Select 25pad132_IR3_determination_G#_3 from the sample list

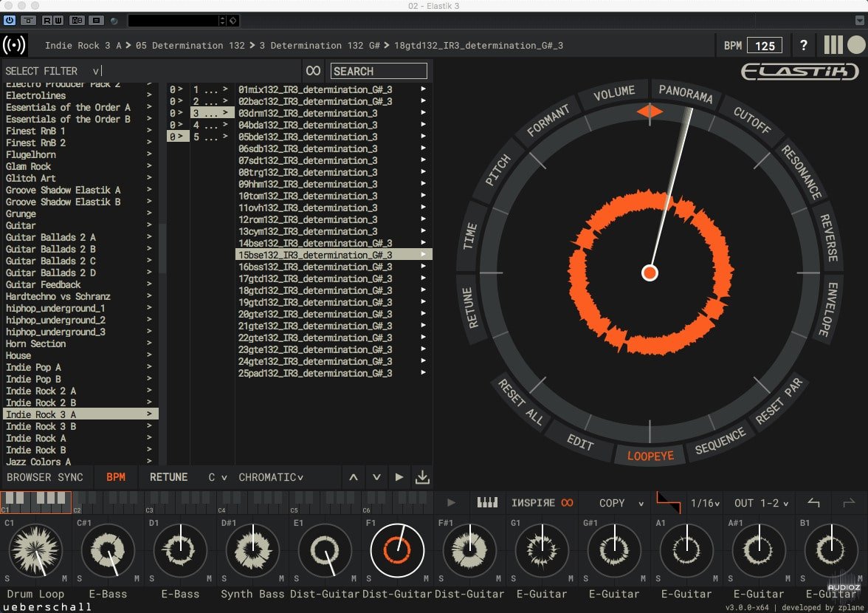(x=315, y=373)
